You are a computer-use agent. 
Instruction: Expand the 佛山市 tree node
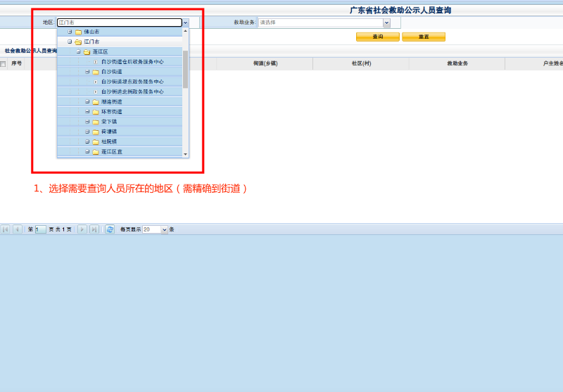click(70, 32)
